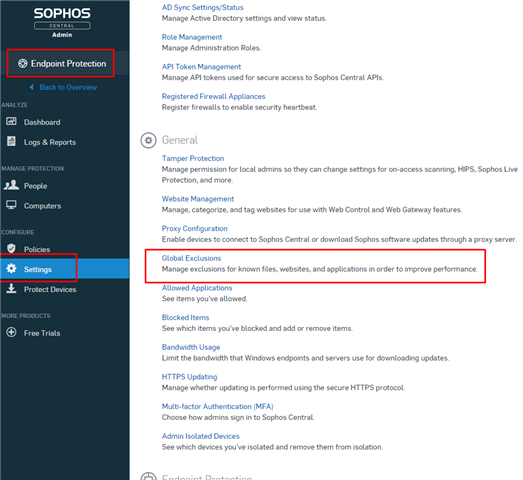The width and height of the screenshot is (523, 480).
Task: Click the General section gear icon
Action: pyautogui.click(x=148, y=140)
